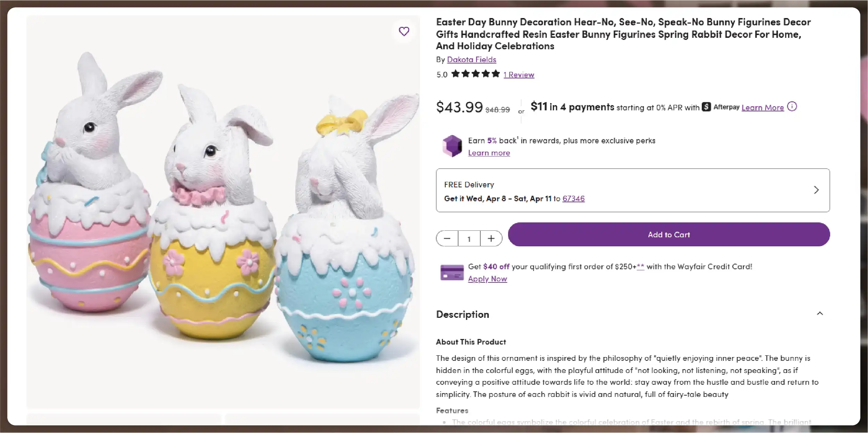This screenshot has width=868, height=433.
Task: Open the Dakota Fields brand link
Action: pyautogui.click(x=471, y=60)
